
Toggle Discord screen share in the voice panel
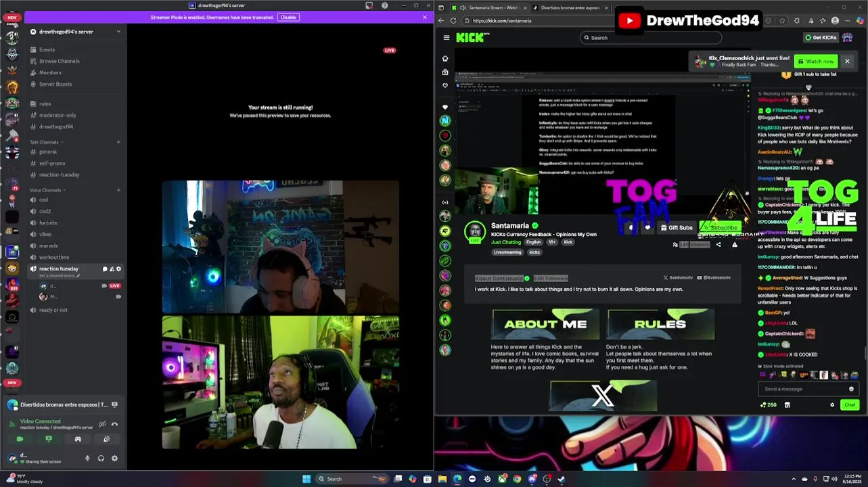click(49, 439)
